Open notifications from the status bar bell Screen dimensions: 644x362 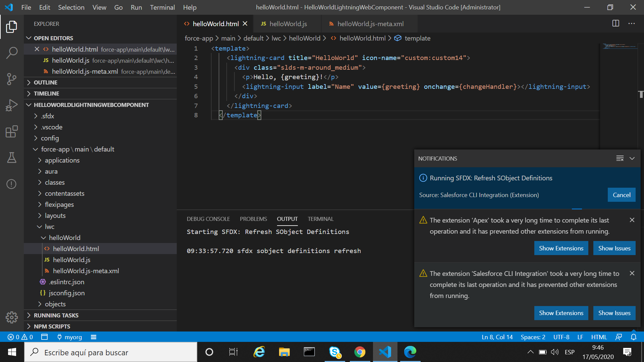(x=634, y=337)
